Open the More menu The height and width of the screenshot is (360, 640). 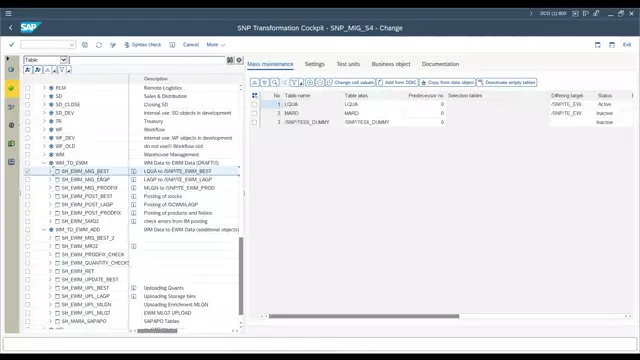(x=216, y=44)
